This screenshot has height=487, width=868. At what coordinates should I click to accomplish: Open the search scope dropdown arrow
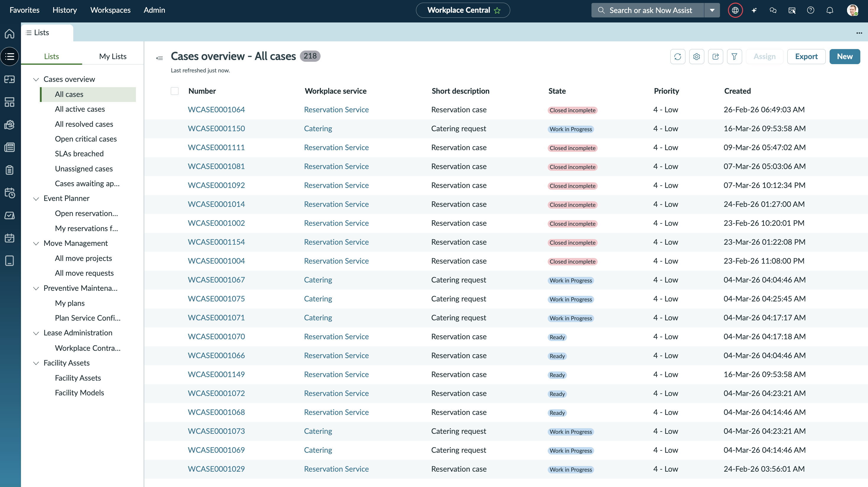click(712, 10)
